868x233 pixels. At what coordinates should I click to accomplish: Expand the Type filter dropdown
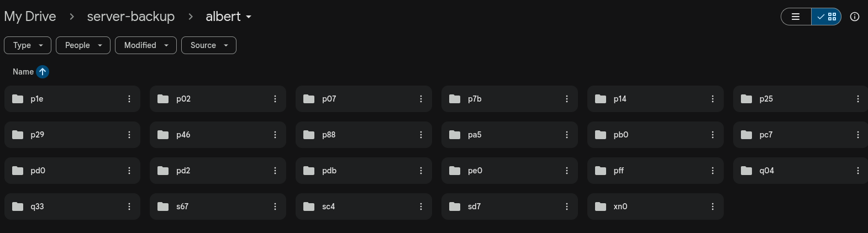click(x=28, y=45)
